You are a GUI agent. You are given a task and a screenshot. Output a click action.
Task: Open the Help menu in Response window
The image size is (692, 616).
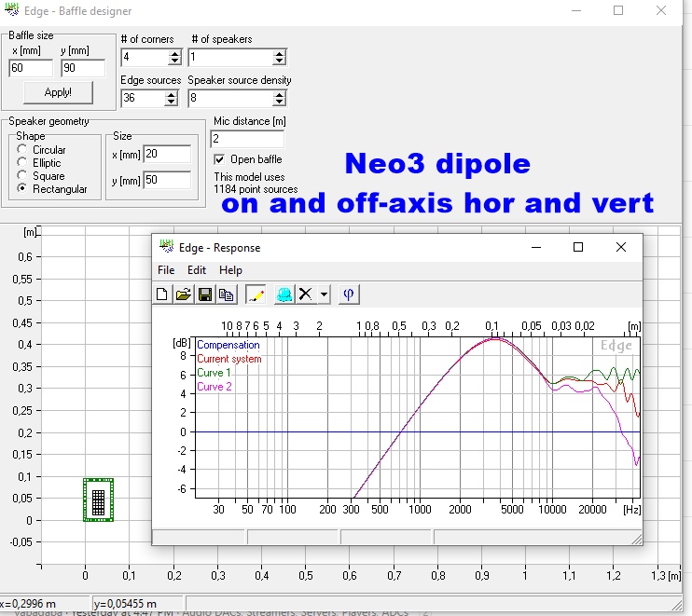[x=230, y=270]
